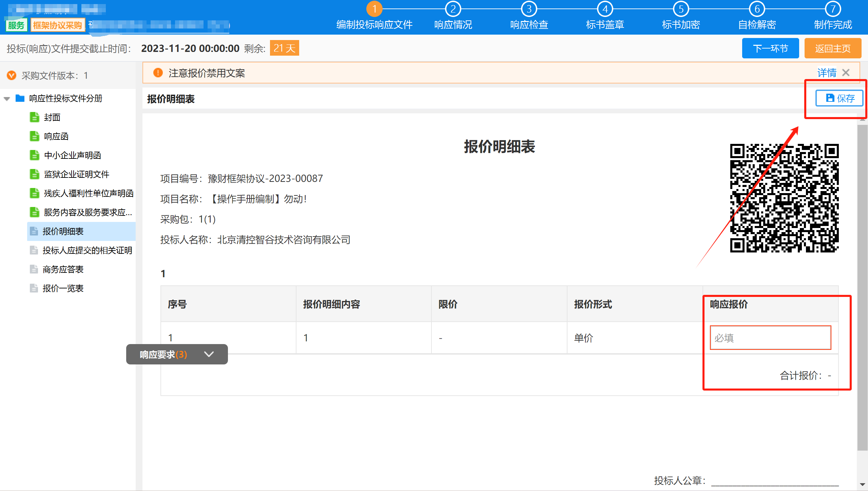Click the scrollbar down arrow
The height and width of the screenshot is (491, 868).
pos(862,485)
